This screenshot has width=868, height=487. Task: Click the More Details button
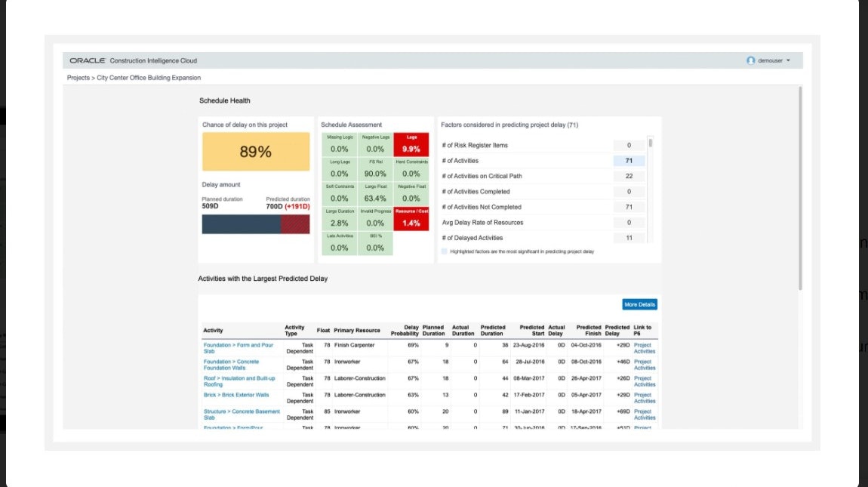639,304
